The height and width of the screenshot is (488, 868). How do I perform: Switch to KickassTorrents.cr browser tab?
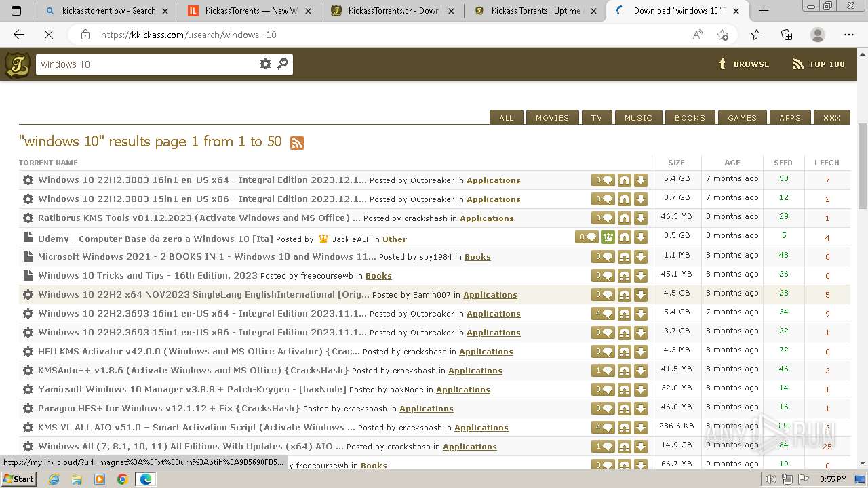393,10
